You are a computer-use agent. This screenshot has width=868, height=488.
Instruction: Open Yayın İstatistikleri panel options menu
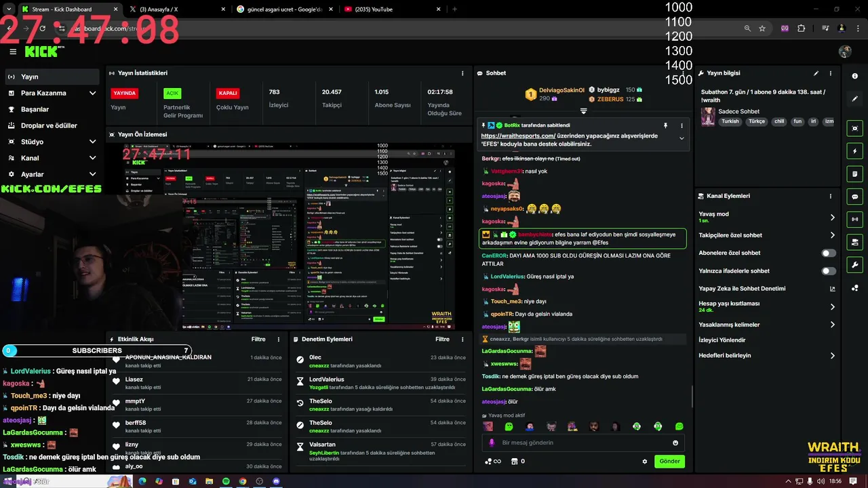[463, 73]
